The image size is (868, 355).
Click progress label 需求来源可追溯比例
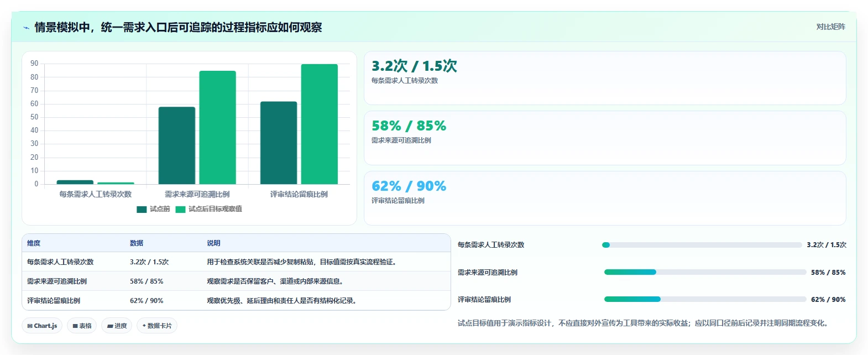pos(488,273)
